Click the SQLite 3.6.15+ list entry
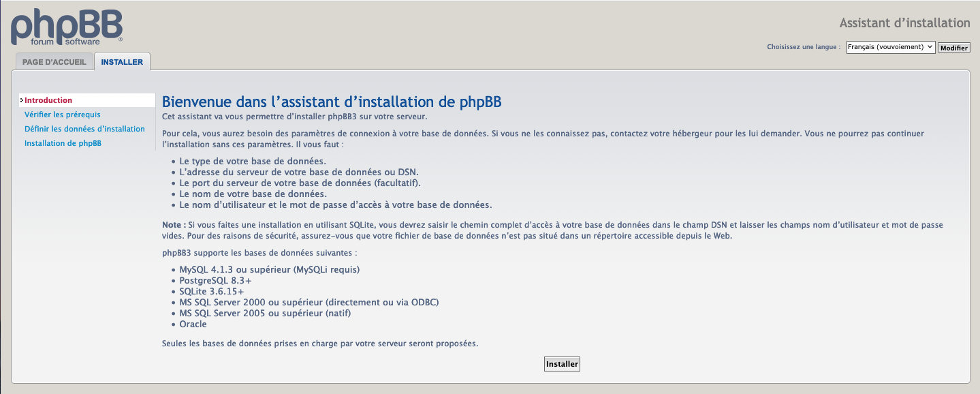The height and width of the screenshot is (394, 980). pyautogui.click(x=211, y=291)
